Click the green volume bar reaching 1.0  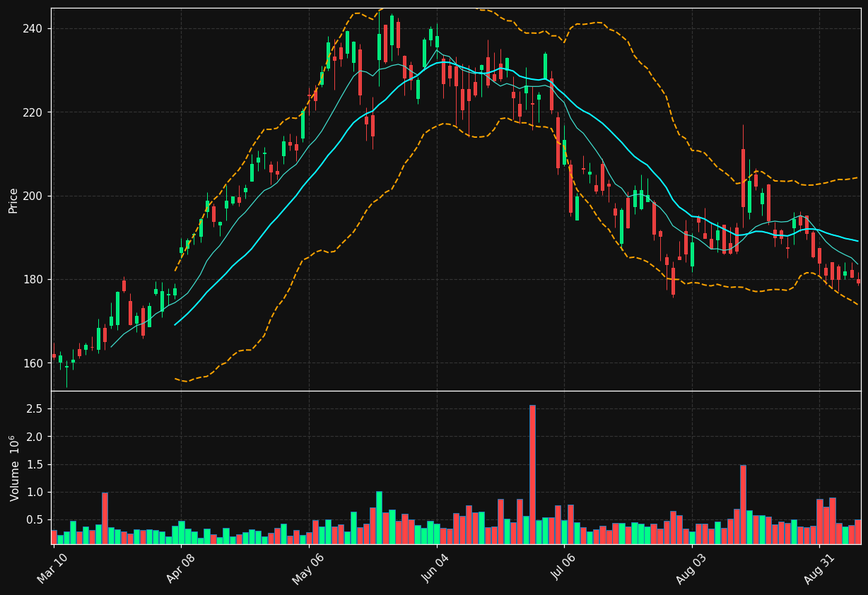pyautogui.click(x=379, y=517)
